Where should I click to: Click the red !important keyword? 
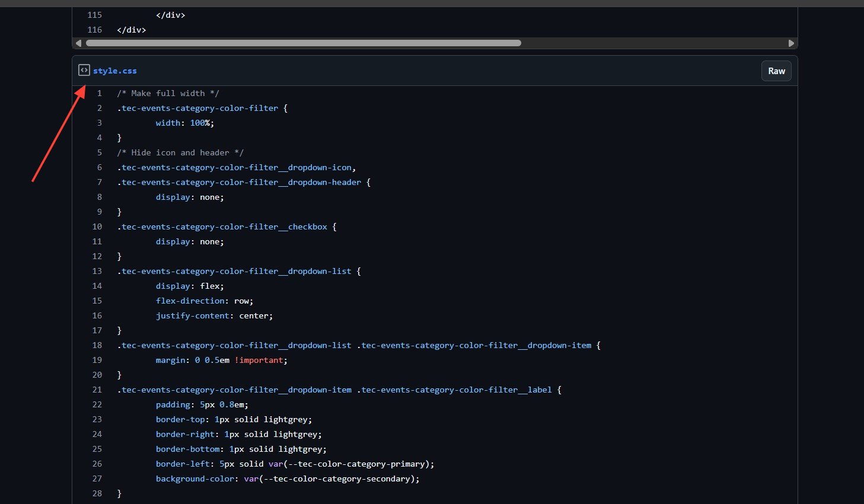(260, 360)
